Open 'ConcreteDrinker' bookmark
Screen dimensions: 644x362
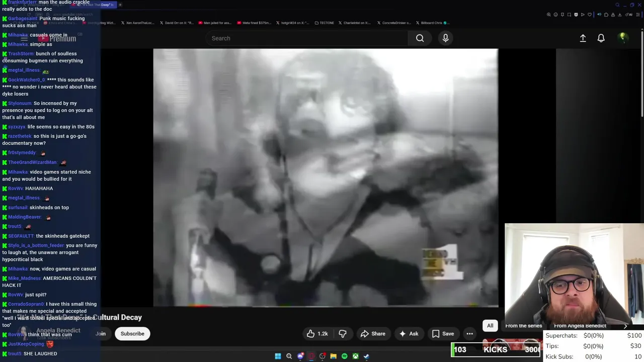point(393,23)
